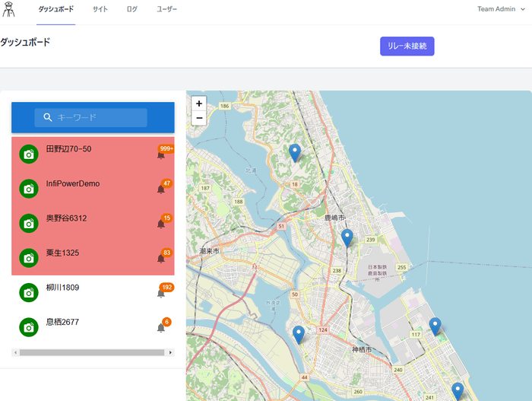Zoom out the map with minus button
Viewport: 532px width, 401px height.
[199, 118]
